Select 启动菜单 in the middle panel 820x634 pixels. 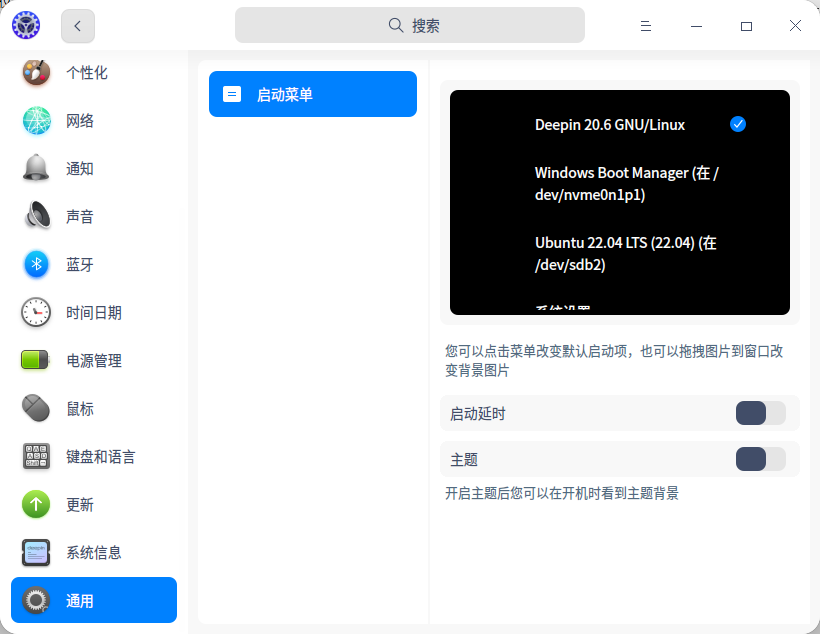tap(312, 93)
